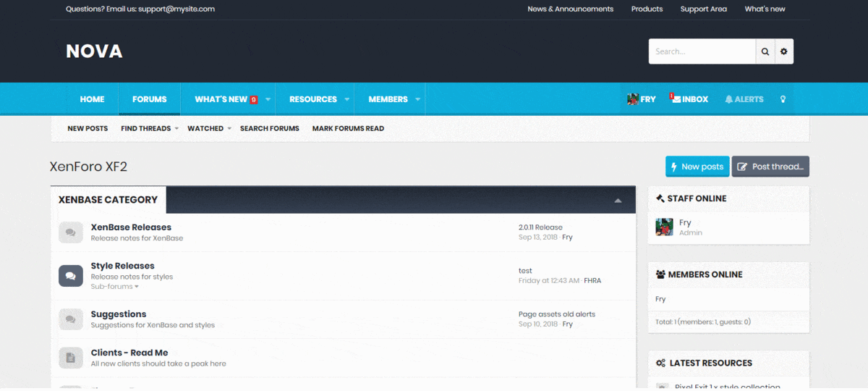
Task: Click Clients - Read Me page icon
Action: click(71, 358)
